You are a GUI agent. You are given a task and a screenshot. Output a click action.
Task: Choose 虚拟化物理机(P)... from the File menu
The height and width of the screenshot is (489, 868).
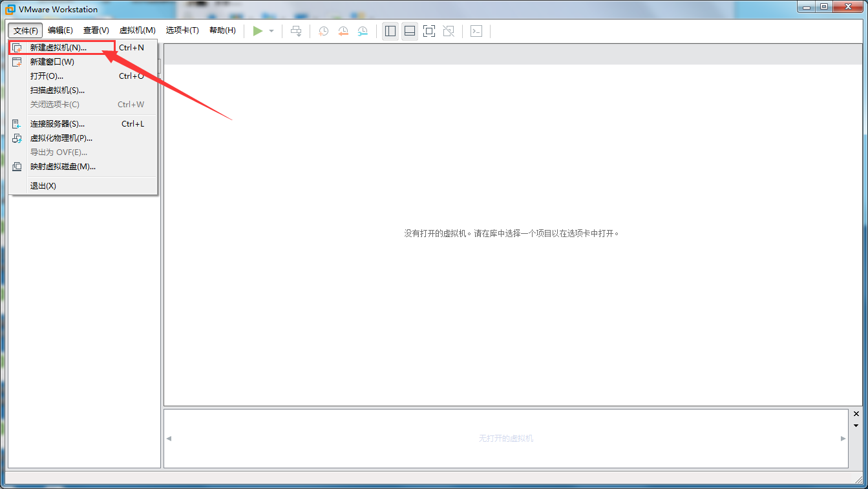coord(83,138)
